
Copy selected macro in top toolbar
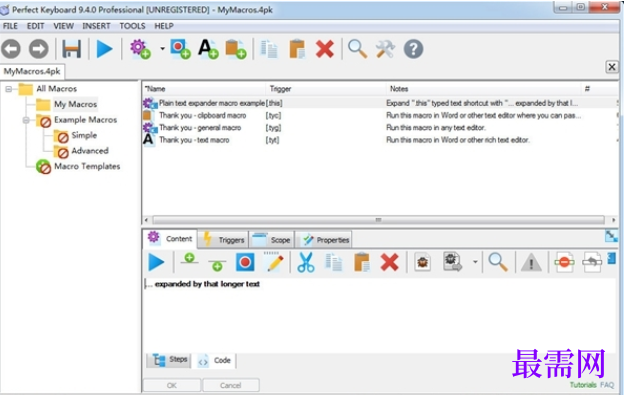pyautogui.click(x=269, y=49)
